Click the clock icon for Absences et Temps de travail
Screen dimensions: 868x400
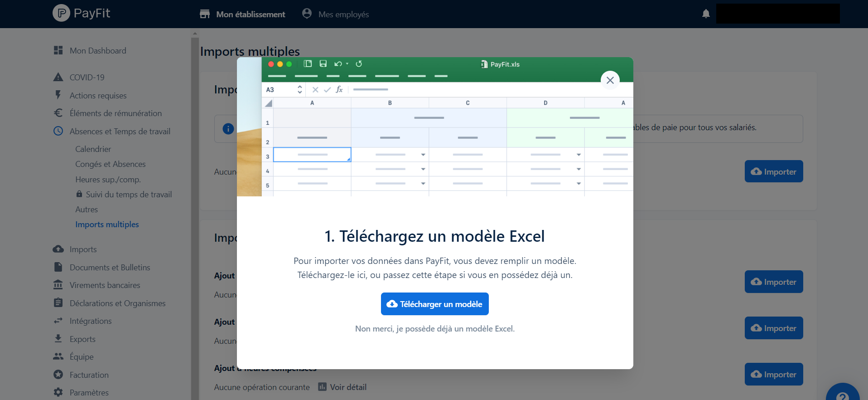pos(58,131)
